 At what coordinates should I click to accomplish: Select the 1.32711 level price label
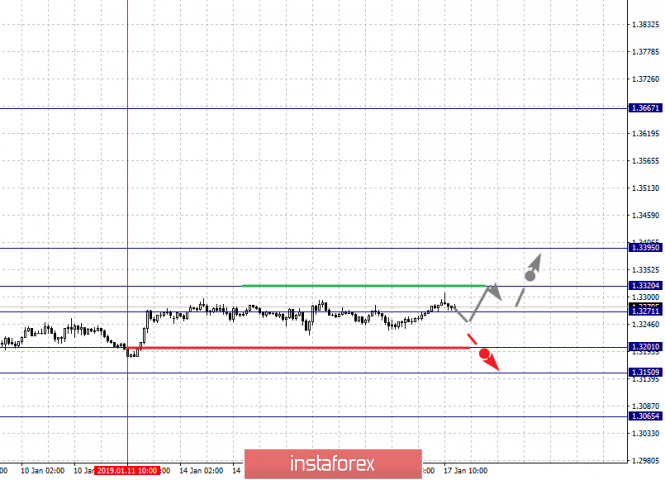click(x=645, y=311)
